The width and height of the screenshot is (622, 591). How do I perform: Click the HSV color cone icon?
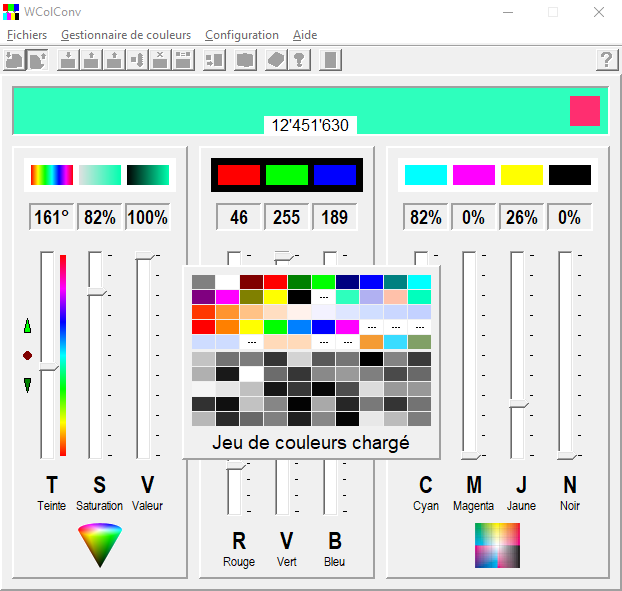[x=100, y=545]
